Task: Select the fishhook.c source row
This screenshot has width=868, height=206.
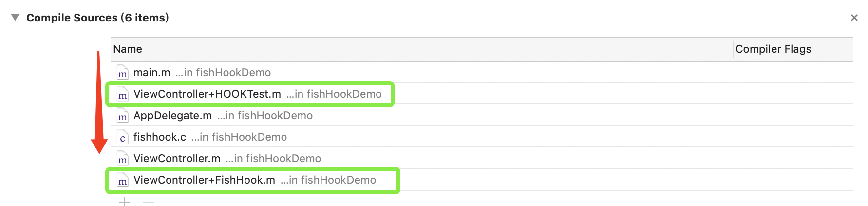Action: pyautogui.click(x=482, y=137)
